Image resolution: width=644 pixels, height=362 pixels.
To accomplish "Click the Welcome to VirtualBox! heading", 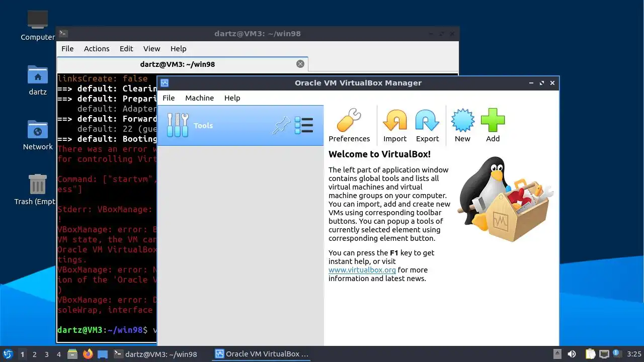I will [379, 154].
